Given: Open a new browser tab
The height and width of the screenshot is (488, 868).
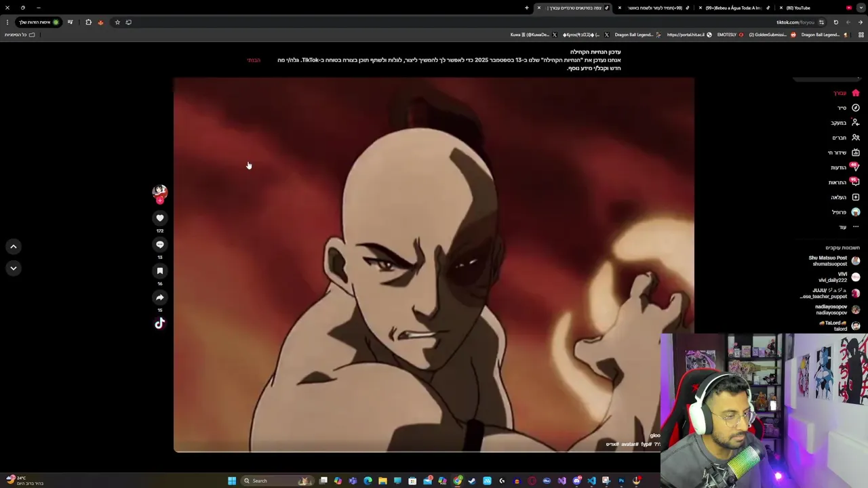Looking at the screenshot, I should pos(526,7).
